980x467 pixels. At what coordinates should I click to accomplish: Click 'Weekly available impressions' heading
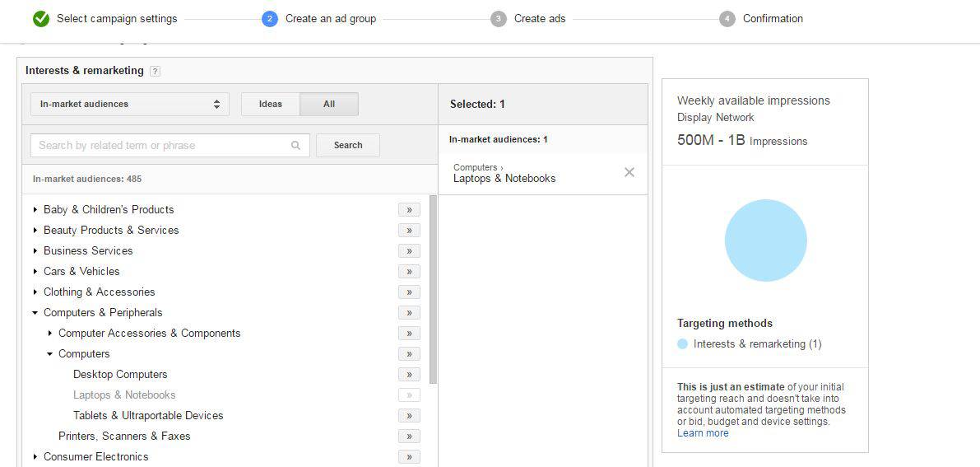point(753,100)
